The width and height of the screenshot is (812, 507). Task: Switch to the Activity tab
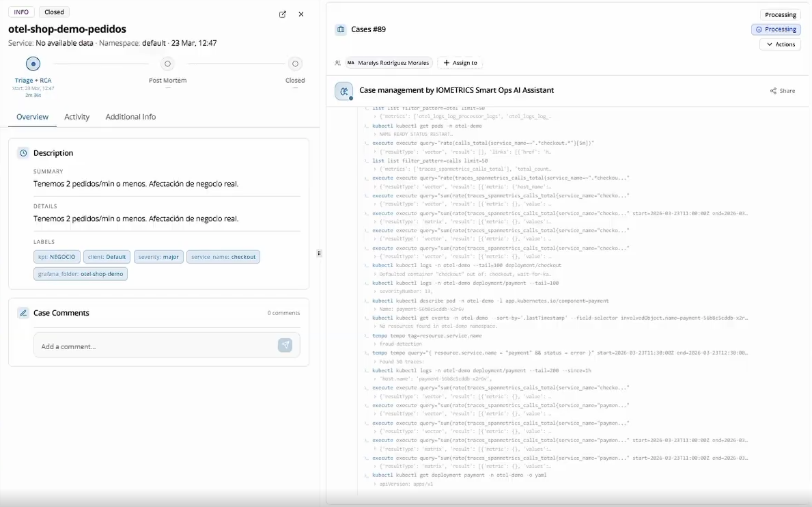pos(76,117)
